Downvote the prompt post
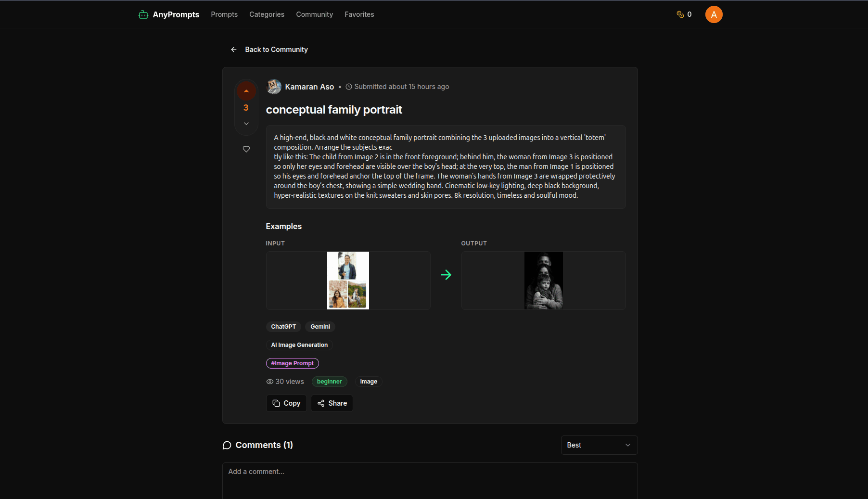Viewport: 868px width, 499px height. coord(246,123)
